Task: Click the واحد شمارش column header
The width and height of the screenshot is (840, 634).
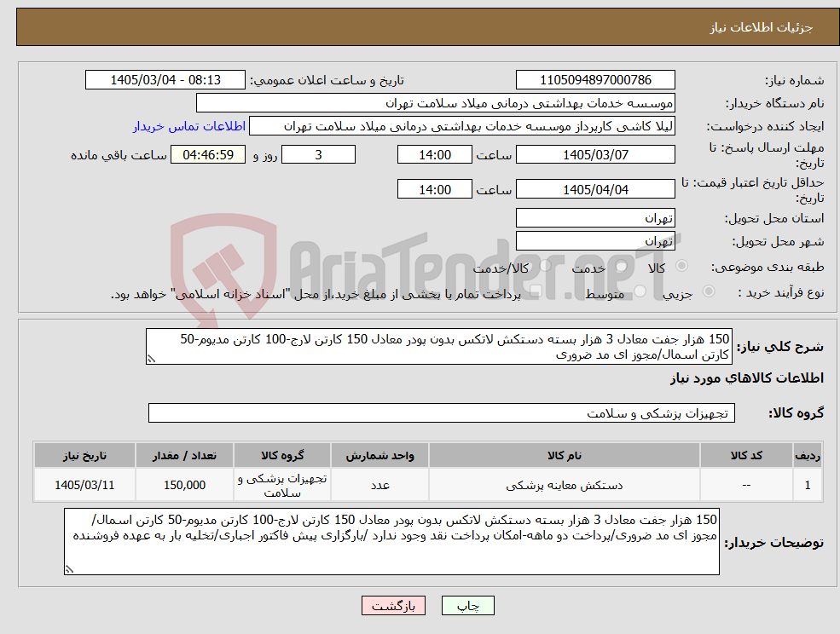Action: [x=379, y=455]
